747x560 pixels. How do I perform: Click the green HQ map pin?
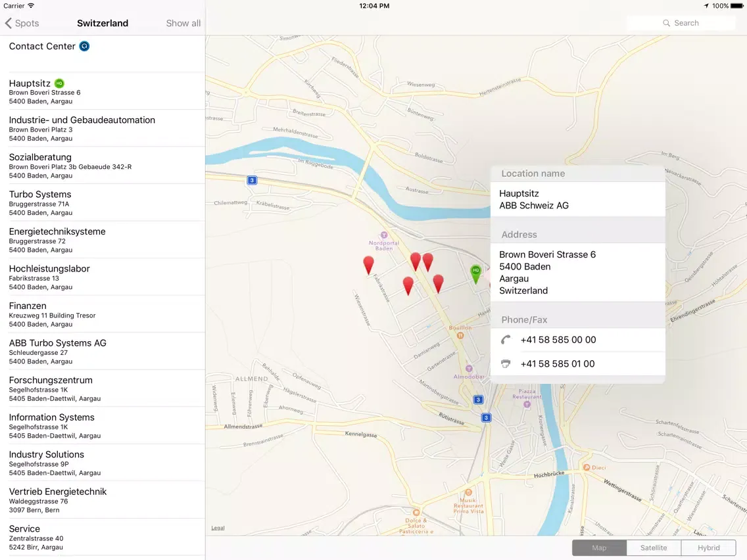[x=475, y=274]
